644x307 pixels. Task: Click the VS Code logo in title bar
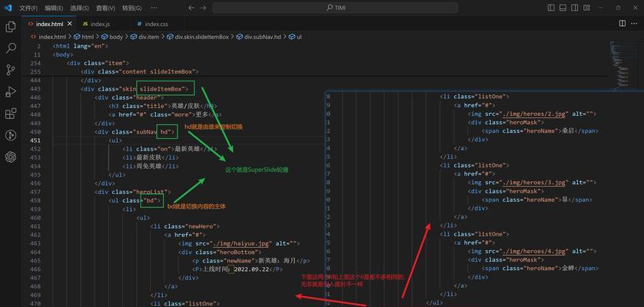click(8, 8)
